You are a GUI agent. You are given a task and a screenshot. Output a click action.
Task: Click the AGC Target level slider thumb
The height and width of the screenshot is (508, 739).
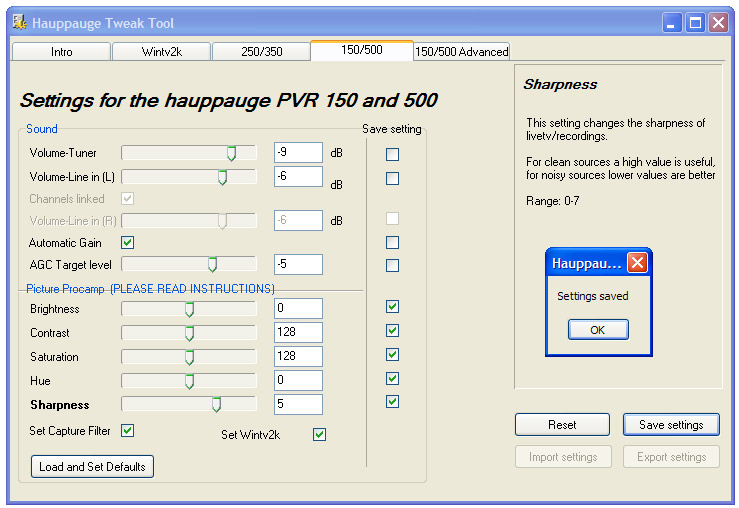coord(213,264)
